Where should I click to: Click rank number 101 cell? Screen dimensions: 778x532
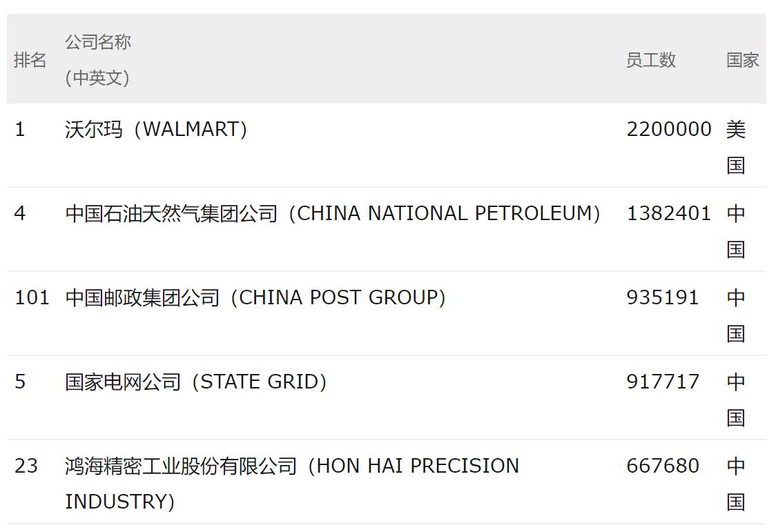[32, 298]
